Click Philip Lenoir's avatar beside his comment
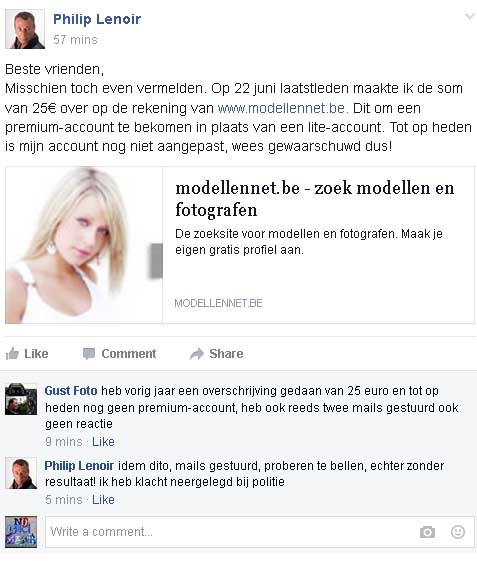Screen dimensions: 477x561 (x=21, y=473)
